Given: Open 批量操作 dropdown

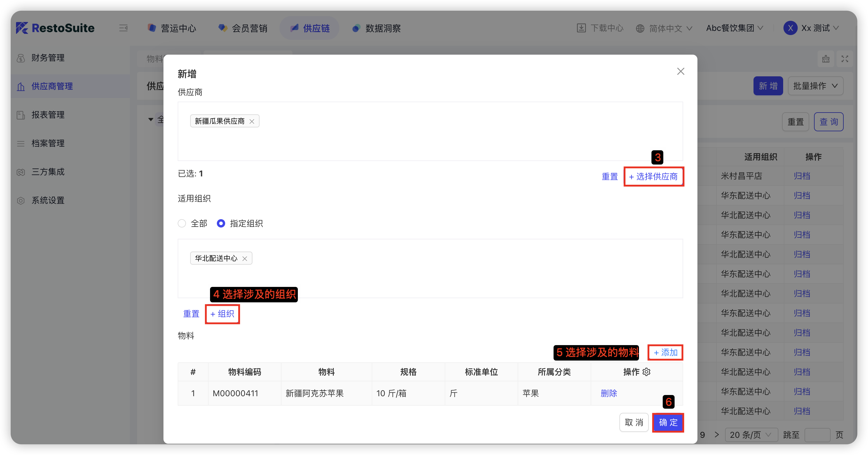Looking at the screenshot, I should click(815, 86).
